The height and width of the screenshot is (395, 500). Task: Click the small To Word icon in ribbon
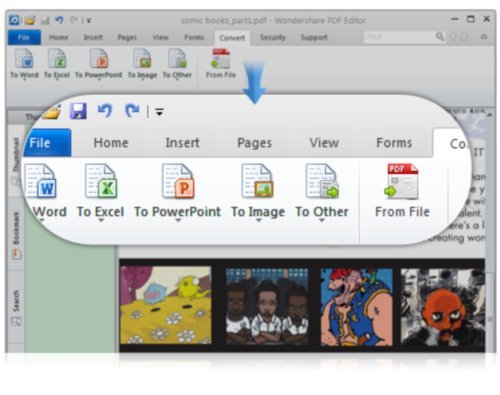click(x=24, y=59)
